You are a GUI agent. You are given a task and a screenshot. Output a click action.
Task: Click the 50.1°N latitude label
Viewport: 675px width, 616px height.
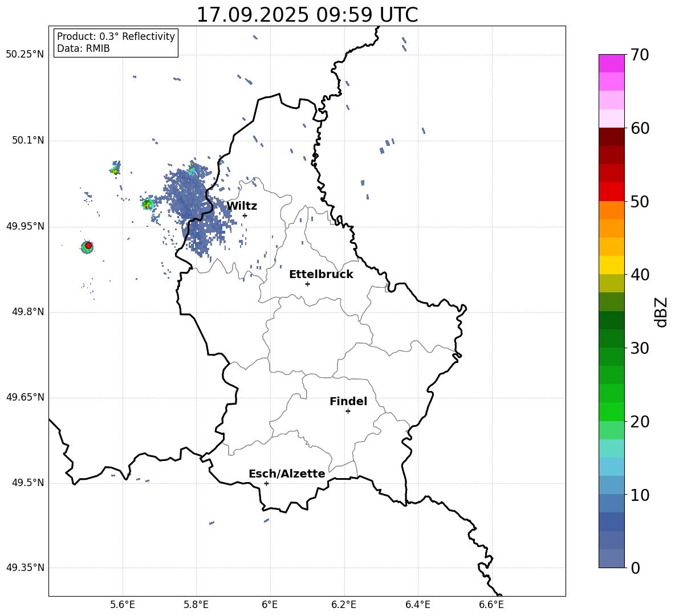click(x=27, y=140)
